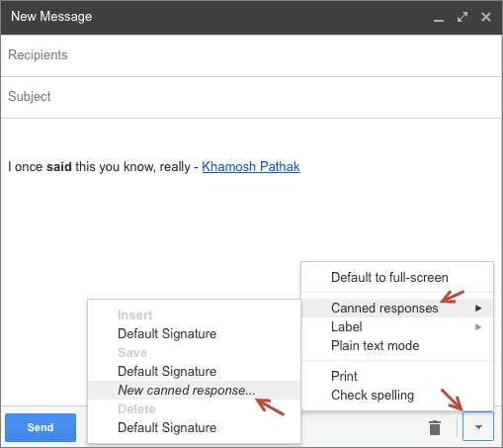
Task: Click the Recipients field
Action: point(251,55)
